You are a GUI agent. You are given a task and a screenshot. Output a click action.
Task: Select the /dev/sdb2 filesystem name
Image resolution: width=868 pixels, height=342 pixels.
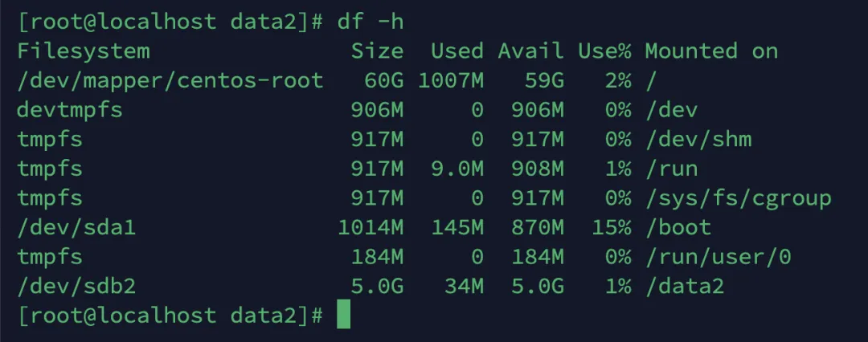[x=76, y=287]
